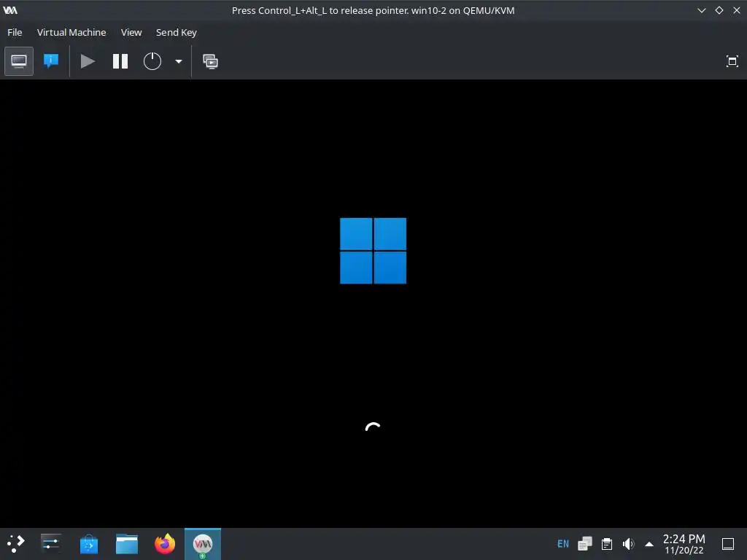Image resolution: width=747 pixels, height=560 pixels.
Task: Show virtual hardware details
Action: (51, 61)
